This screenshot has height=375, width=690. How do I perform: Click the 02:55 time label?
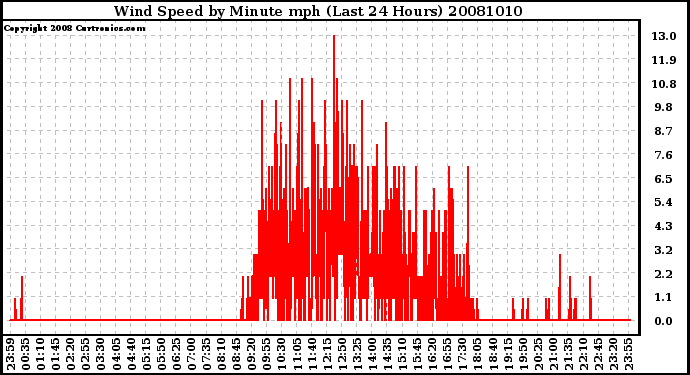(86, 355)
